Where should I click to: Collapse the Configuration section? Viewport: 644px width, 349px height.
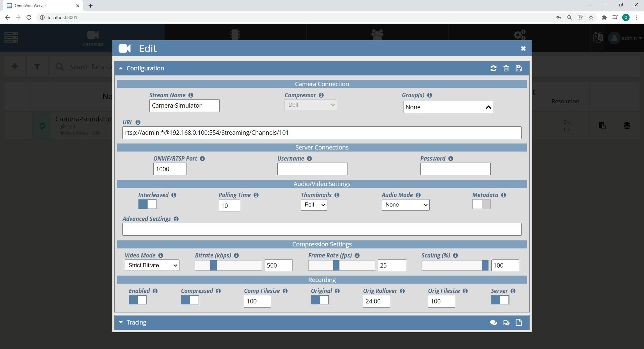click(x=145, y=68)
